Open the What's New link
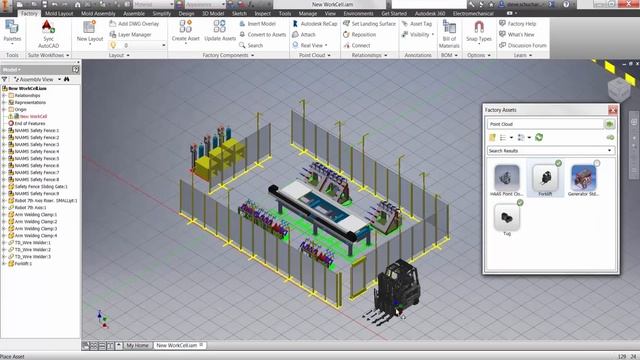The width and height of the screenshot is (640, 360). pos(517,35)
